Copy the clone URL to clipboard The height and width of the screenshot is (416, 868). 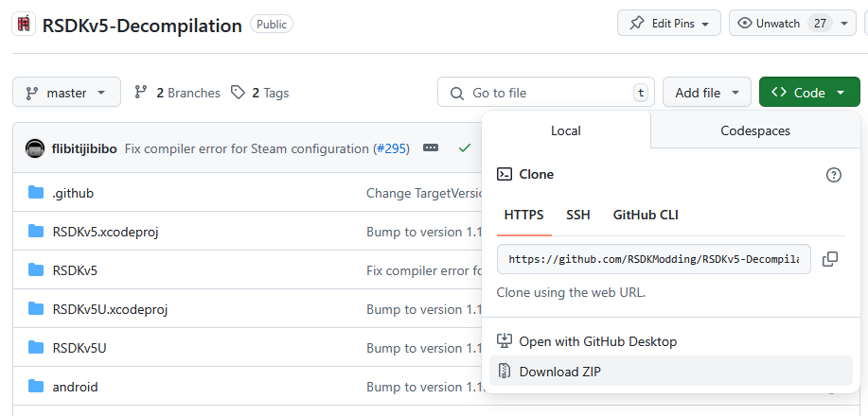(x=830, y=259)
